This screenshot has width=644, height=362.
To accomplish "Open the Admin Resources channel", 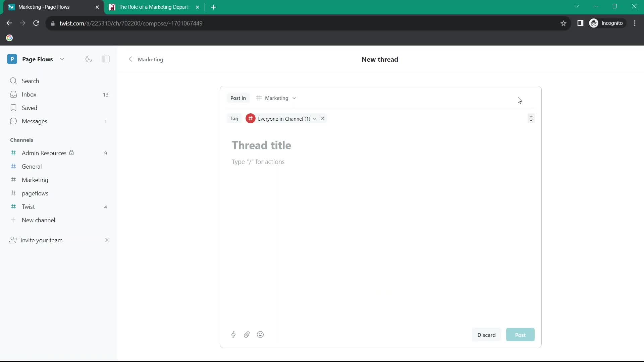I will [44, 153].
